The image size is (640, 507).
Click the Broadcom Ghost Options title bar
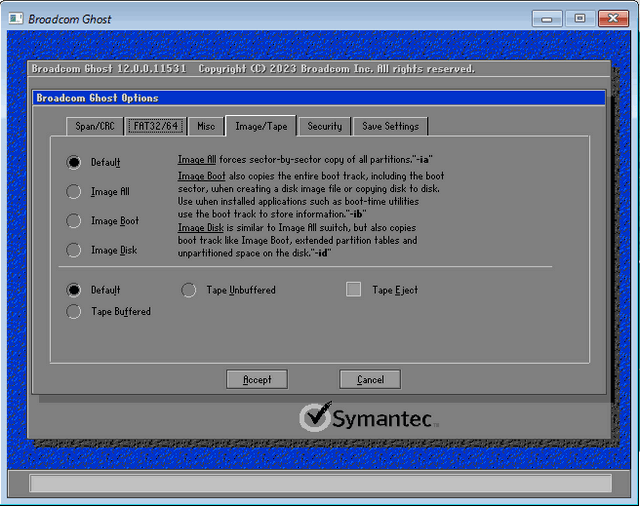(319, 98)
